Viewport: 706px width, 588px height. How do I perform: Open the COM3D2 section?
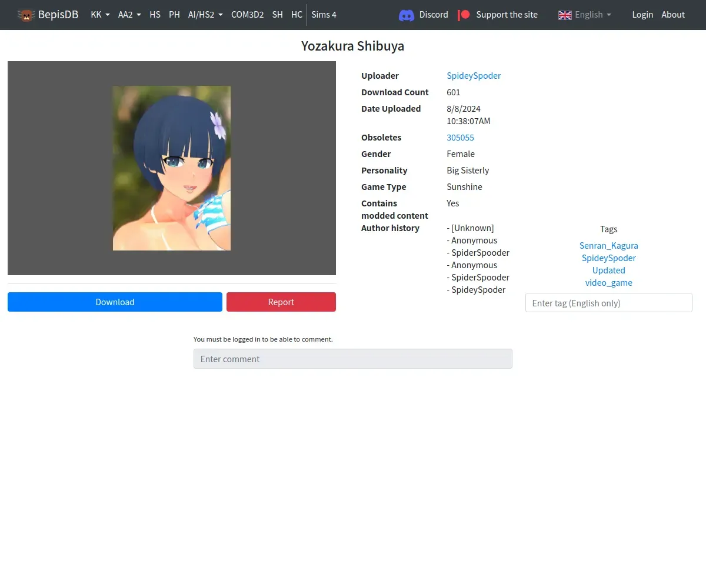point(247,15)
